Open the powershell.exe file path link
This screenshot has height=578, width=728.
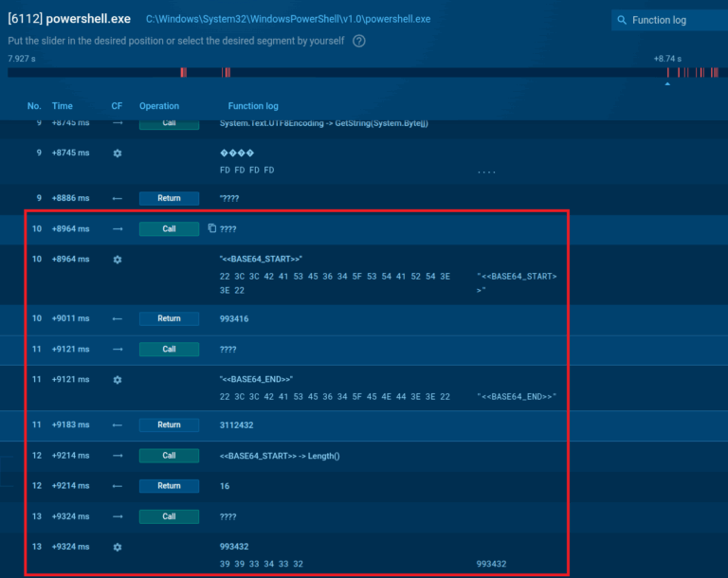pyautogui.click(x=288, y=19)
